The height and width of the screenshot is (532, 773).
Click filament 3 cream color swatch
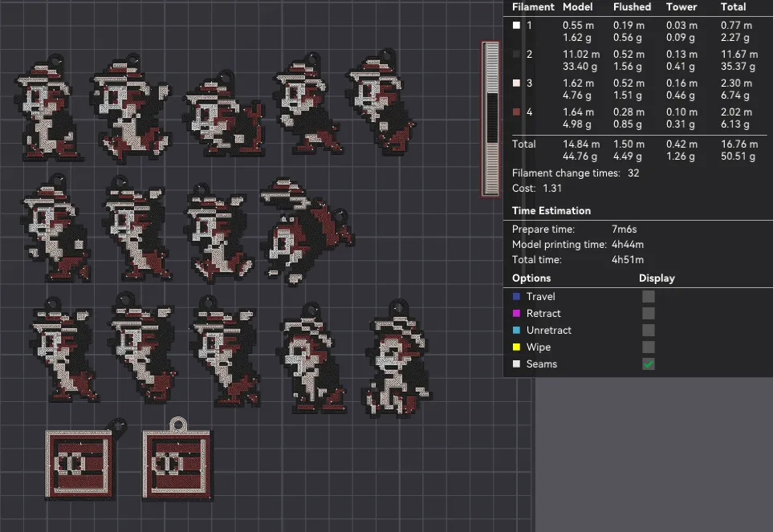(516, 83)
